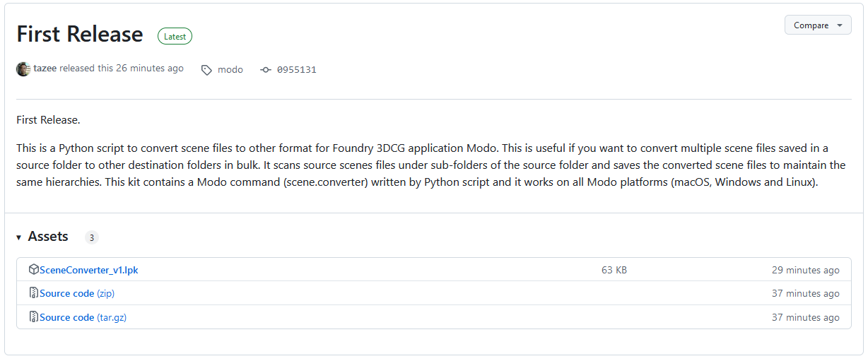Click the 29 minutes ago timestamp
This screenshot has height=361, width=868.
point(806,270)
